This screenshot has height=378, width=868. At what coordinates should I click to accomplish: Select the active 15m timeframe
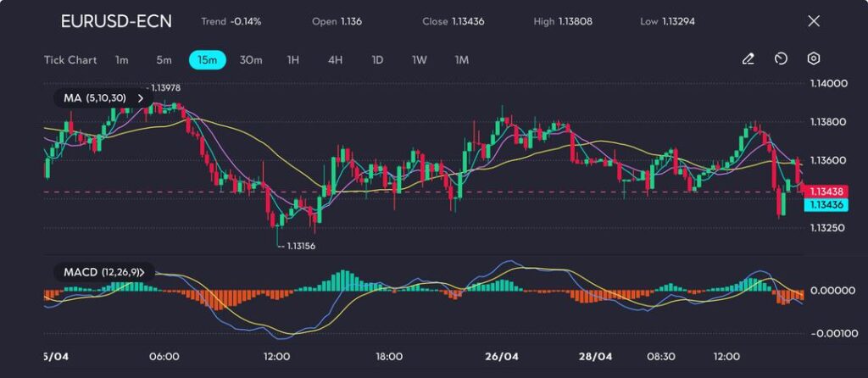click(x=207, y=60)
